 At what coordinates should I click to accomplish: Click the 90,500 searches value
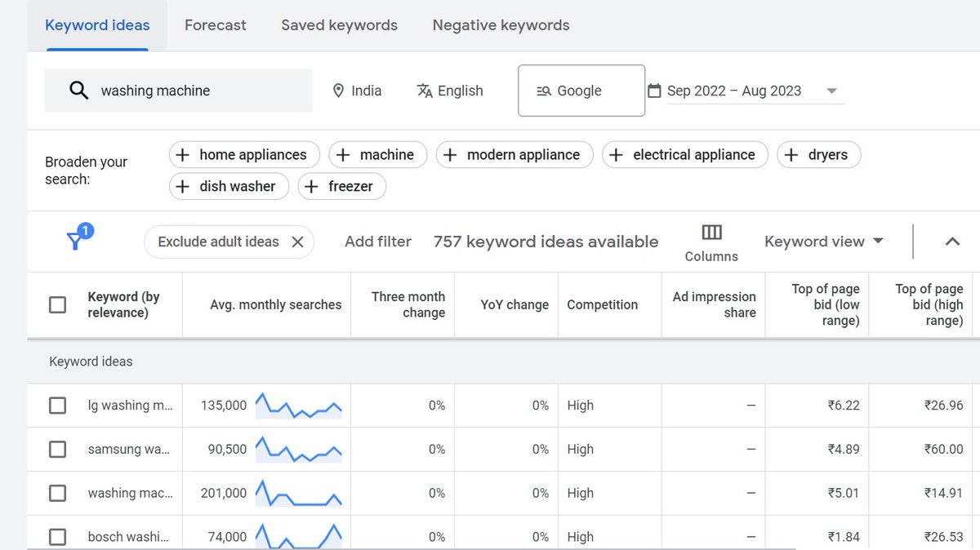click(x=227, y=450)
